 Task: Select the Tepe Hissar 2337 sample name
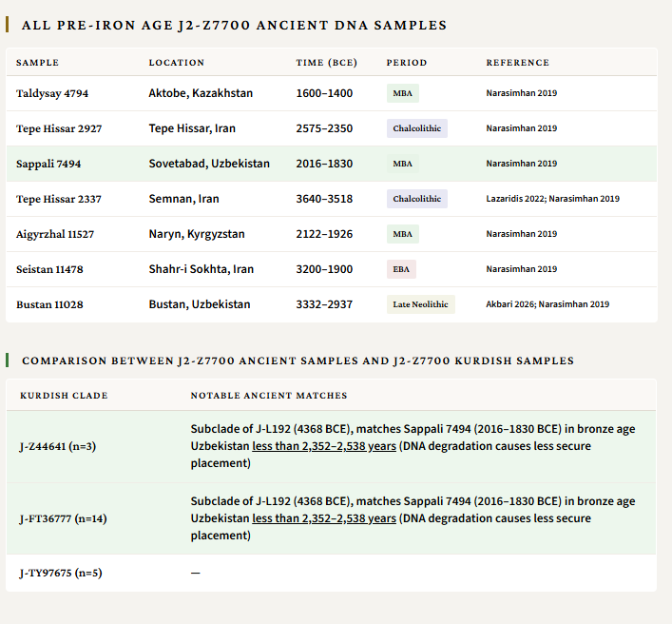click(x=59, y=199)
